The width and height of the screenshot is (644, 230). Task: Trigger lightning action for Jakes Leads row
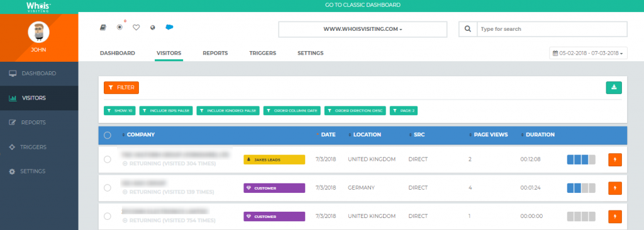[615, 159]
